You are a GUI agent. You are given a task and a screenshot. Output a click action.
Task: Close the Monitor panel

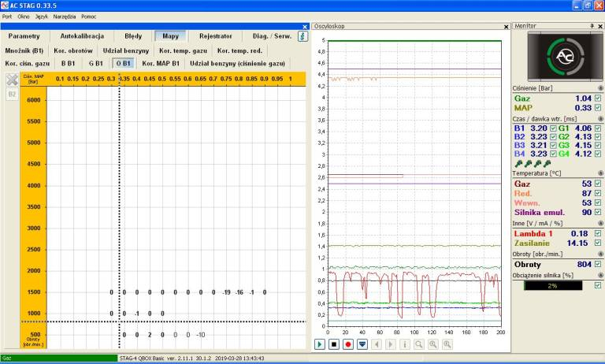(600, 26)
